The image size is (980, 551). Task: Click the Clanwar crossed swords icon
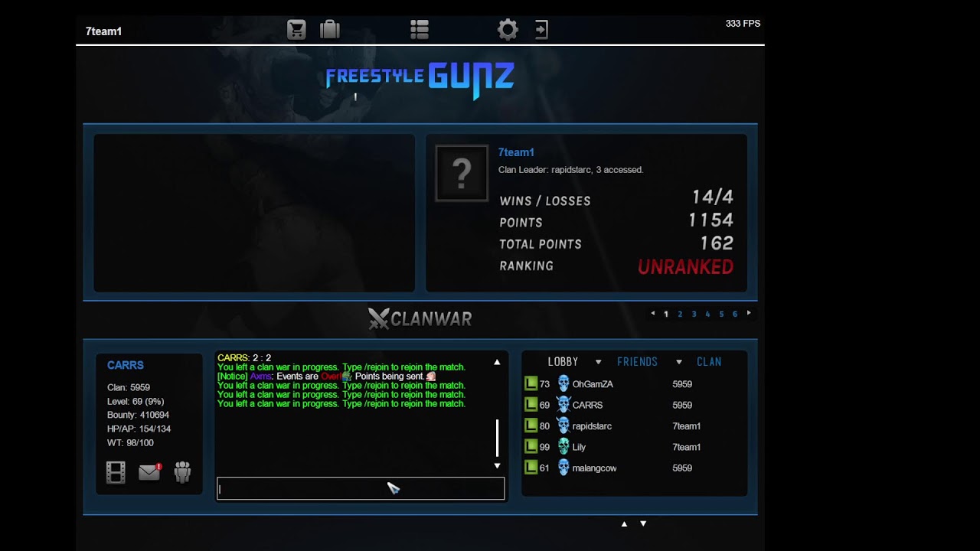tap(378, 318)
